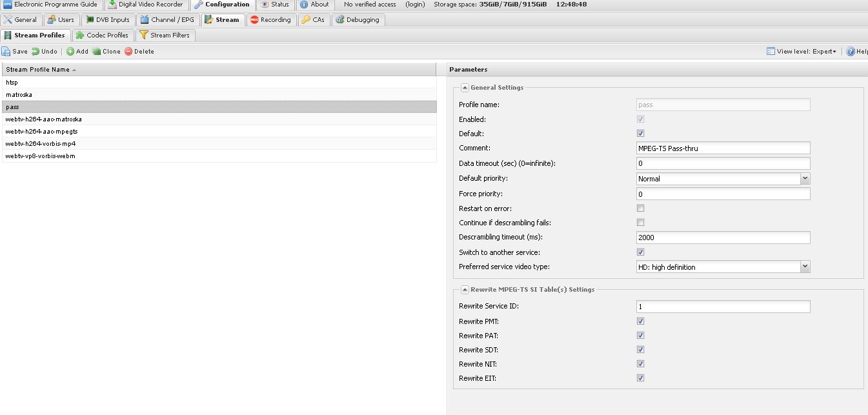The width and height of the screenshot is (868, 415).
Task: Enable Restart on error checkbox
Action: [x=640, y=208]
